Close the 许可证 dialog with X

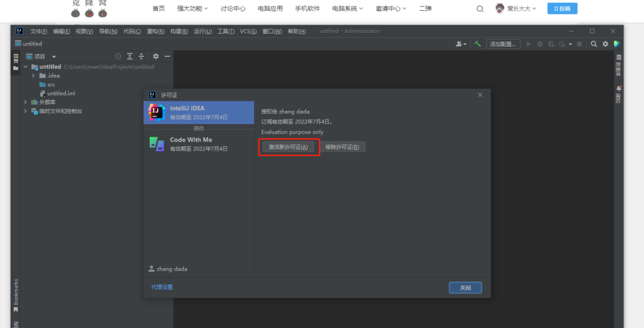click(x=480, y=95)
